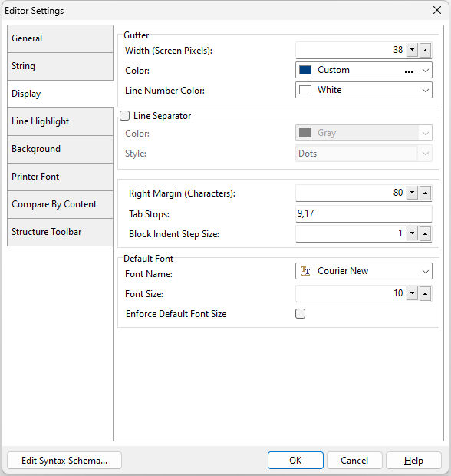This screenshot has height=476, width=451.
Task: Open the Line Highlight tab
Action: coord(60,121)
